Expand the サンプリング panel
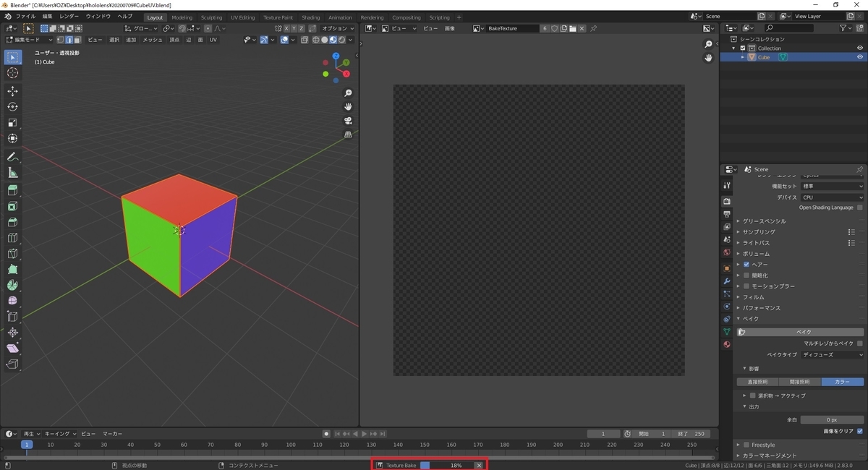The width and height of the screenshot is (868, 470). point(759,232)
